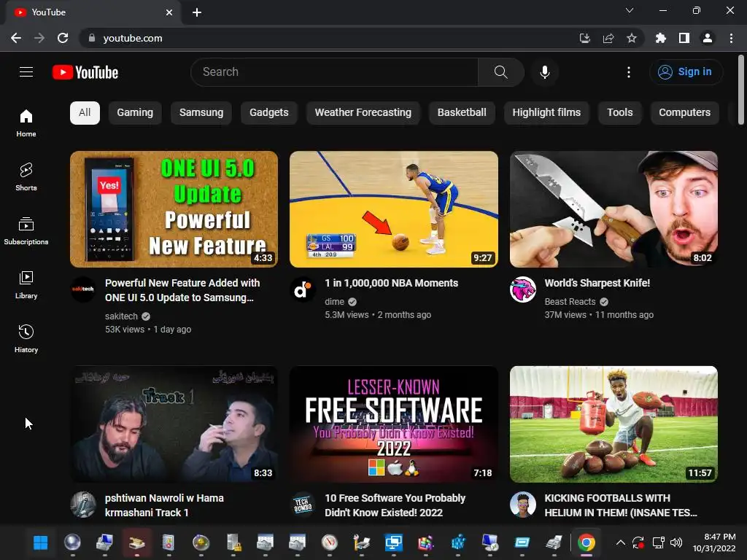This screenshot has height=560, width=747.
Task: Click the Windows Start button
Action: [41, 542]
